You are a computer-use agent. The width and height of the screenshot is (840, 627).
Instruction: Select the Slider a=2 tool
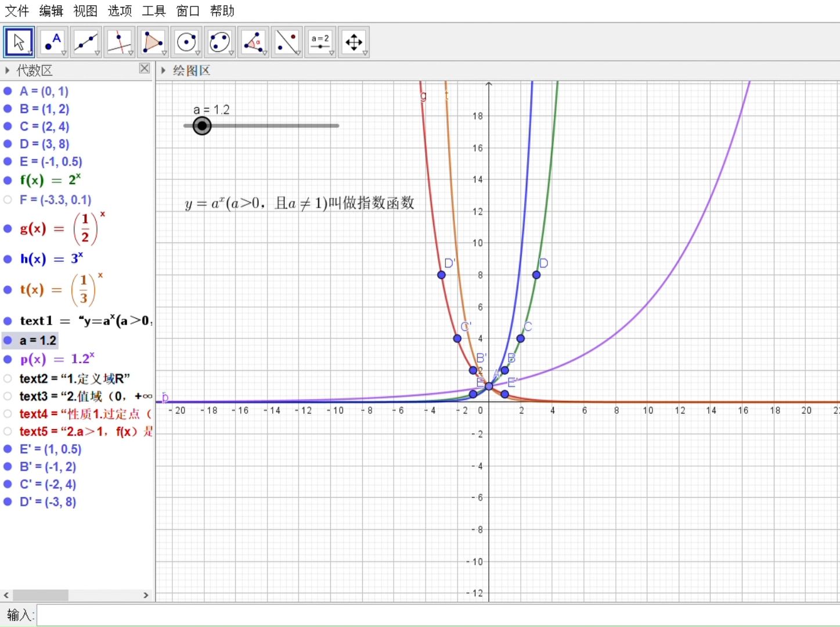[320, 42]
